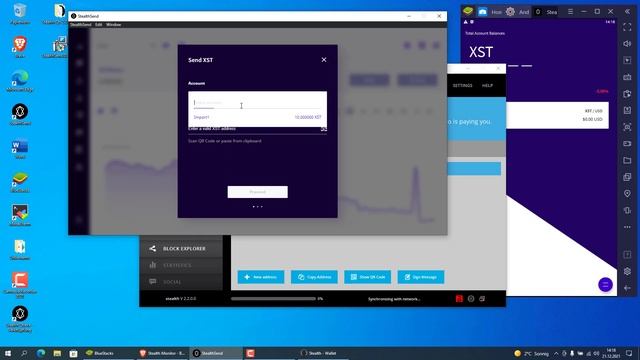This screenshot has width=640, height=360.
Task: Open the Window menu in StealthSend
Action: [113, 25]
